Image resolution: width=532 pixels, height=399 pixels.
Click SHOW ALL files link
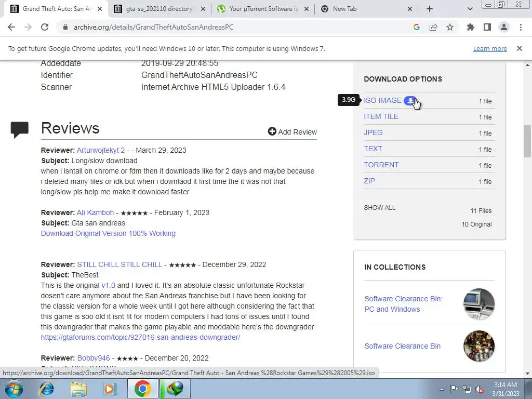(x=380, y=208)
